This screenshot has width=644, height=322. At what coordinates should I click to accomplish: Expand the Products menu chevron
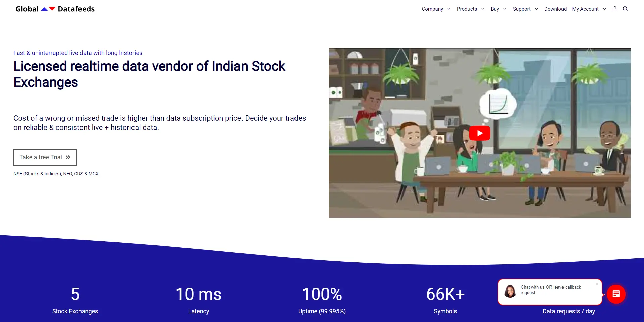pos(483,9)
